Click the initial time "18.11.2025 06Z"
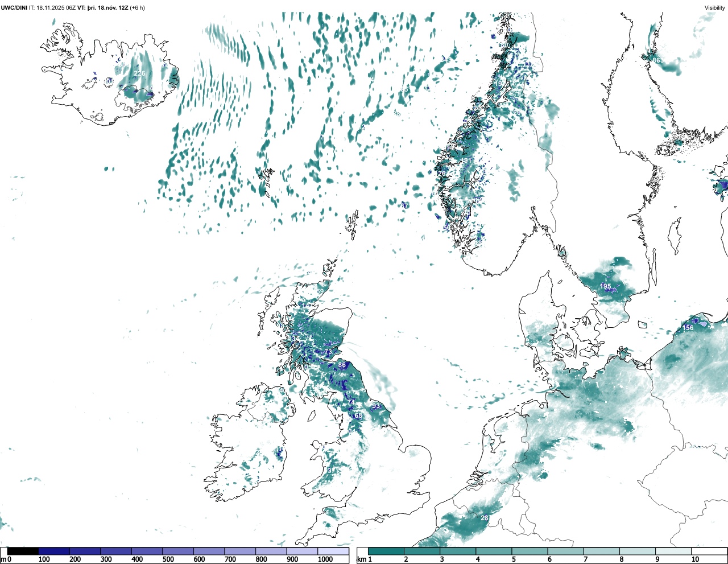The height and width of the screenshot is (564, 728). pos(56,7)
